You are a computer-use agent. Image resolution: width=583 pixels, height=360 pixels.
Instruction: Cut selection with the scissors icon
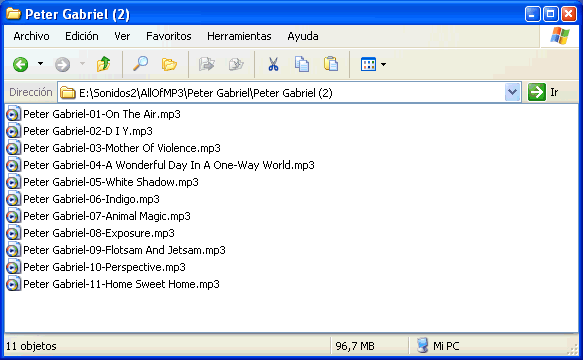[x=273, y=64]
